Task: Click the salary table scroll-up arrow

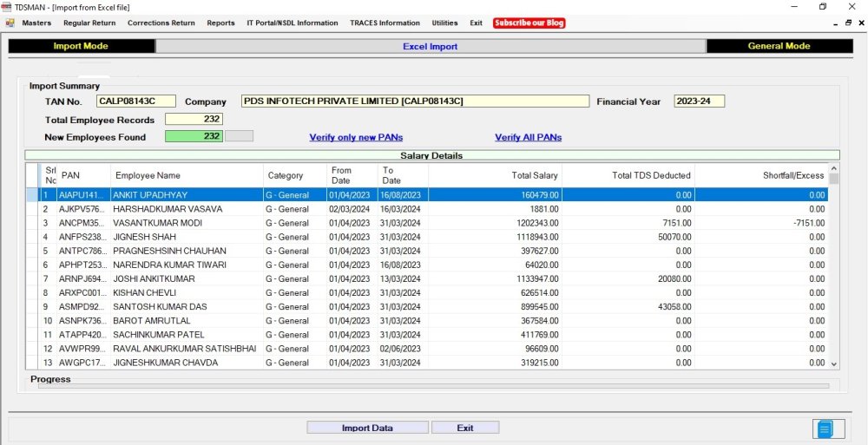Action: tap(834, 168)
